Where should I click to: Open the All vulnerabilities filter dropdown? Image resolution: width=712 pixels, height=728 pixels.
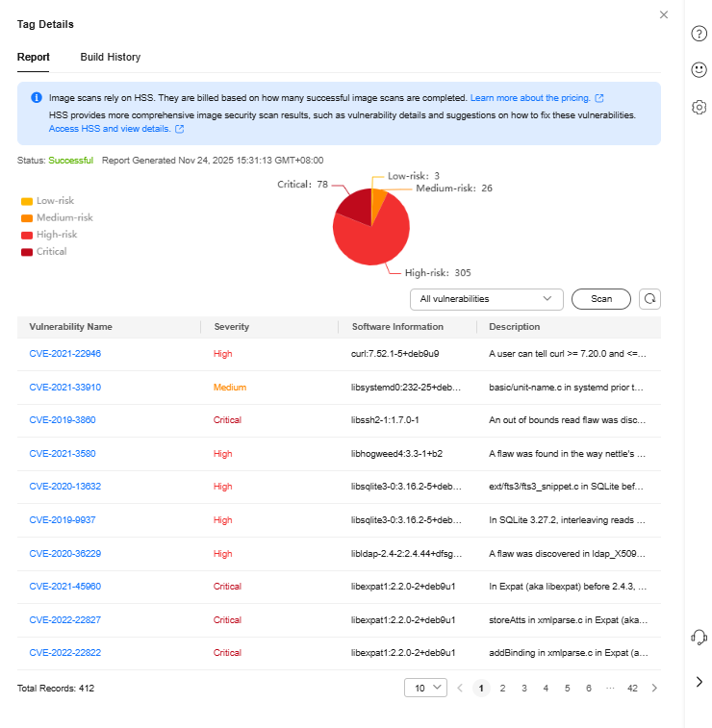click(486, 299)
